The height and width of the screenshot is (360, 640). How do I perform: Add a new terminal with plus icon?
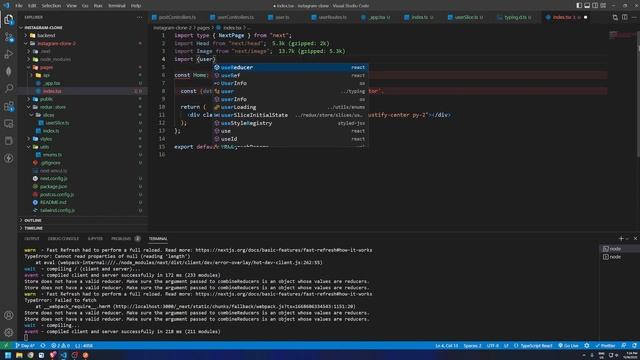click(x=621, y=238)
